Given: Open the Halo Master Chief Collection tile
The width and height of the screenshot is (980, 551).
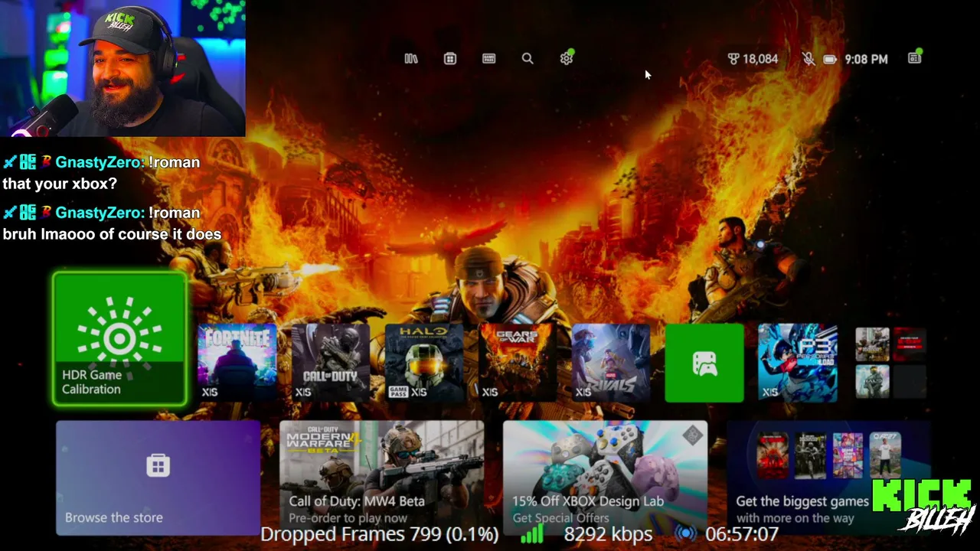Looking at the screenshot, I should click(x=424, y=363).
